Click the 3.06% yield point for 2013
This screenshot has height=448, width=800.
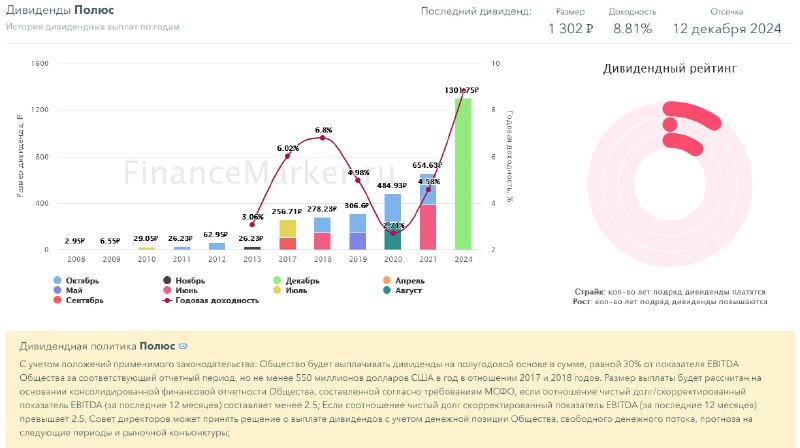pyautogui.click(x=252, y=225)
